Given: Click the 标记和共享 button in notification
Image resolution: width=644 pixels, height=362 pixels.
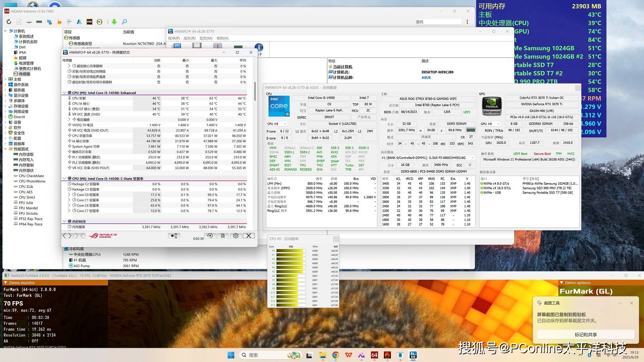Looking at the screenshot, I should (x=585, y=335).
